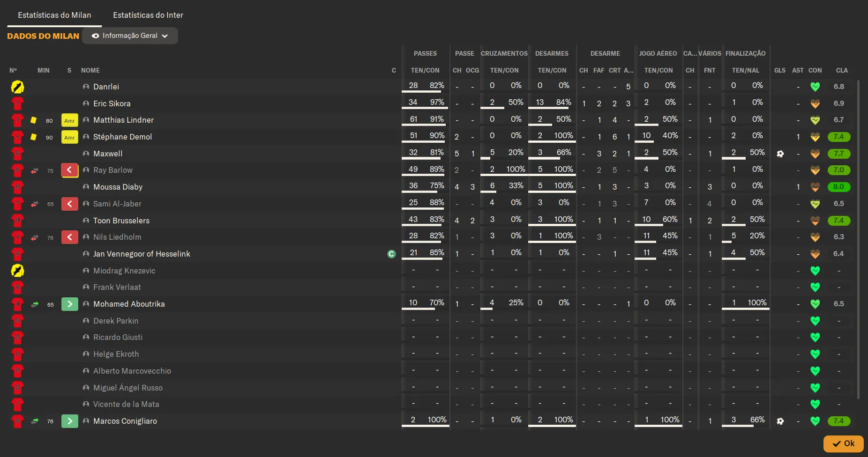
Task: Sort by the NOME column header
Action: point(90,70)
